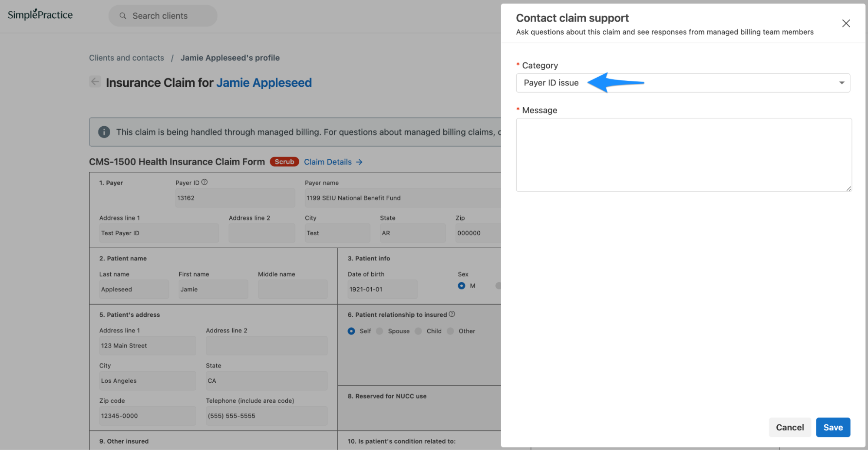Close the Contact claim support panel
Viewport: 868px width, 450px height.
[846, 23]
